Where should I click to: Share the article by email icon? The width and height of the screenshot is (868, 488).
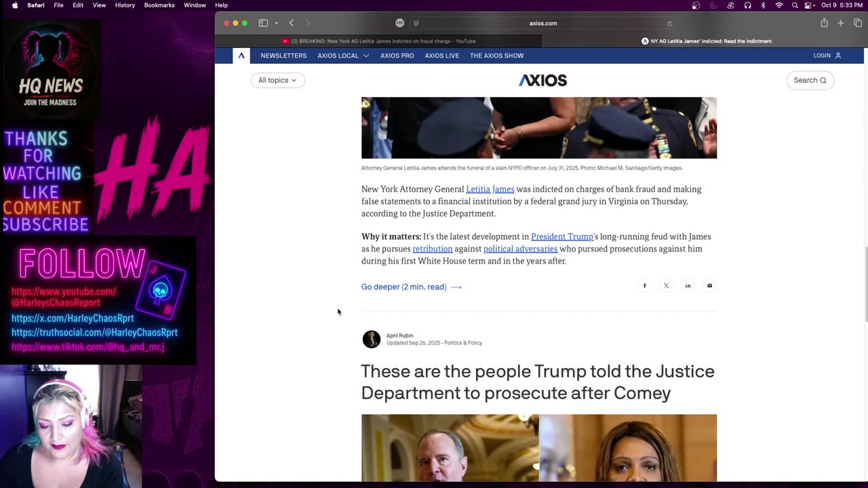pos(709,286)
